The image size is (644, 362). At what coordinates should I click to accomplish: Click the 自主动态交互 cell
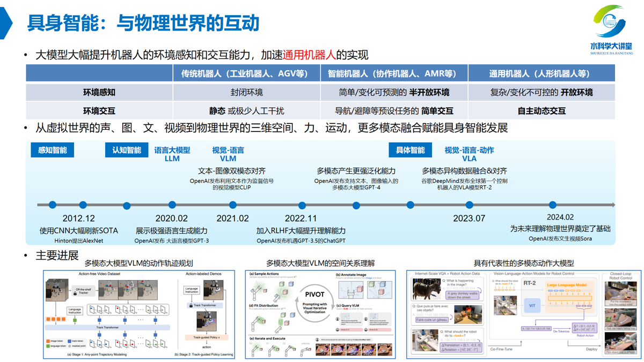(541, 111)
